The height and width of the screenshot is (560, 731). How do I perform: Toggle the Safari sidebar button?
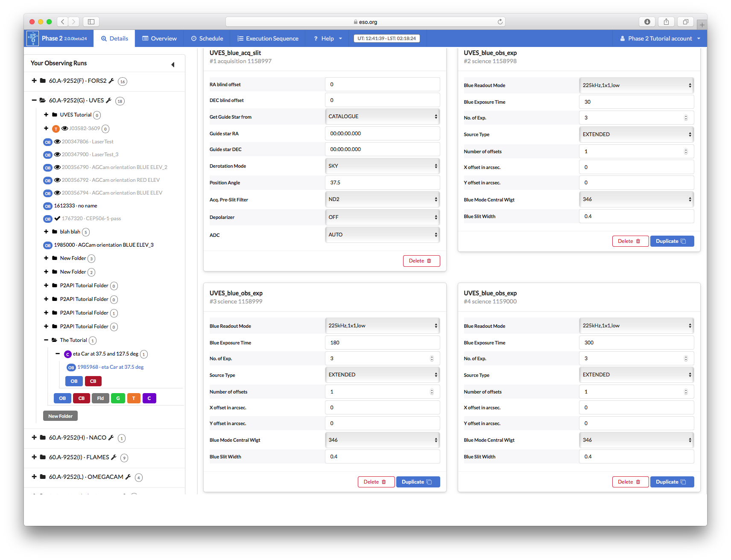(91, 22)
